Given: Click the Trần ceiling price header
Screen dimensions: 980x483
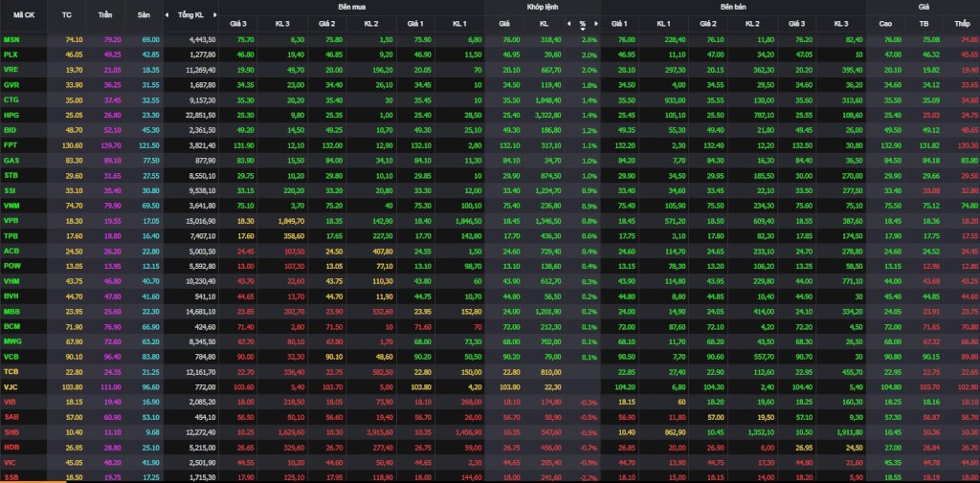Looking at the screenshot, I should (x=105, y=14).
